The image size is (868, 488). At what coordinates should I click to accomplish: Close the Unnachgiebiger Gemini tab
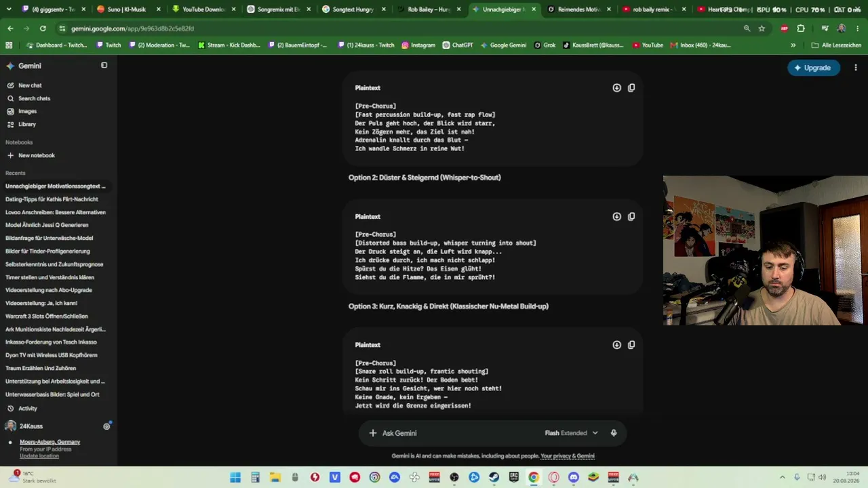534,9
